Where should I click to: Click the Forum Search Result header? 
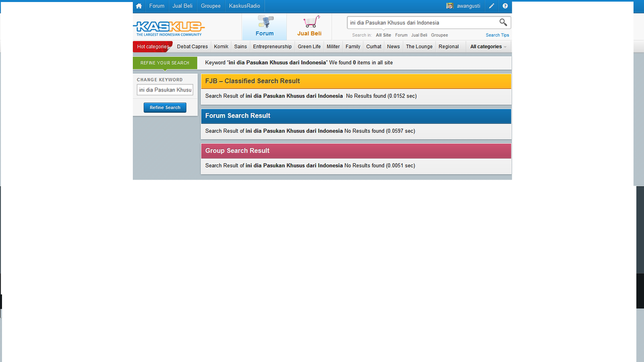(x=356, y=116)
